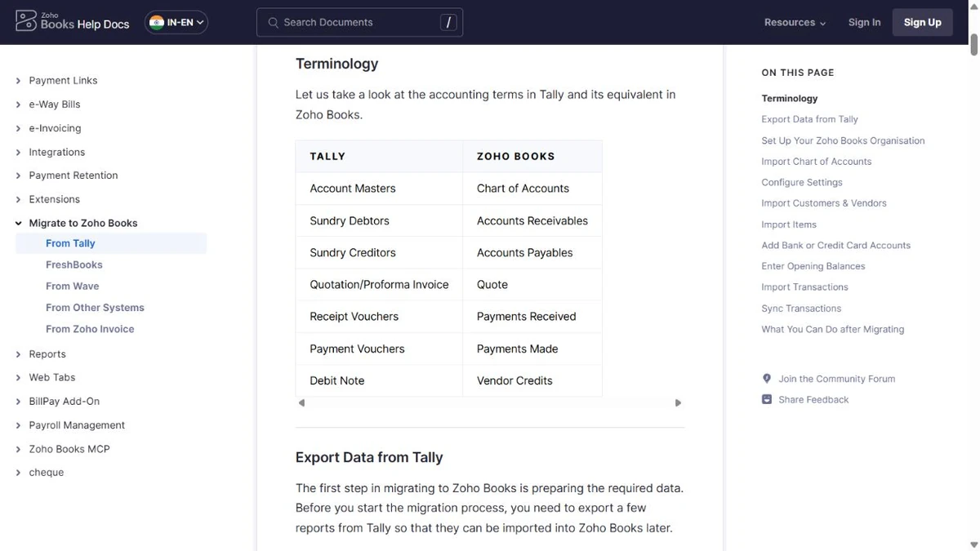Screen dimensions: 980x551
Task: Open From Zoho Invoice page
Action: click(x=90, y=329)
